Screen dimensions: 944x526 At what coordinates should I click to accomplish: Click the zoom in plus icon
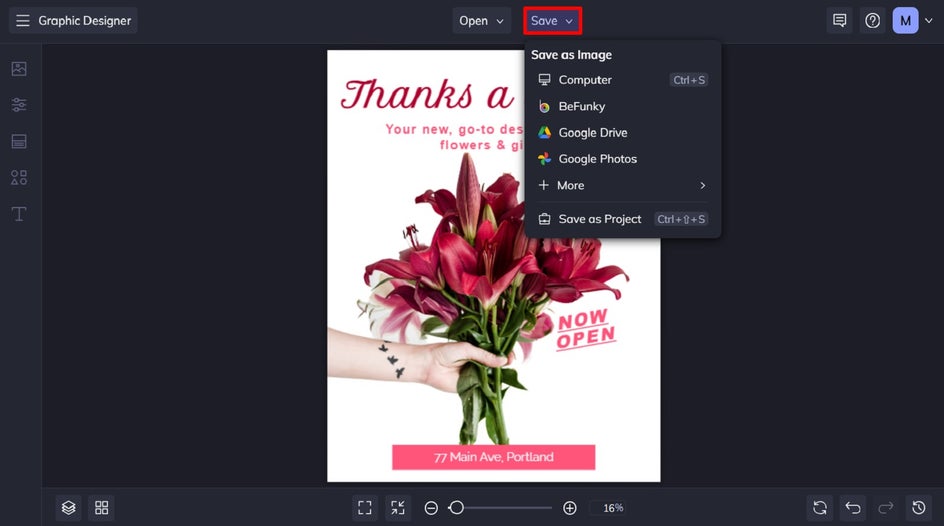570,508
